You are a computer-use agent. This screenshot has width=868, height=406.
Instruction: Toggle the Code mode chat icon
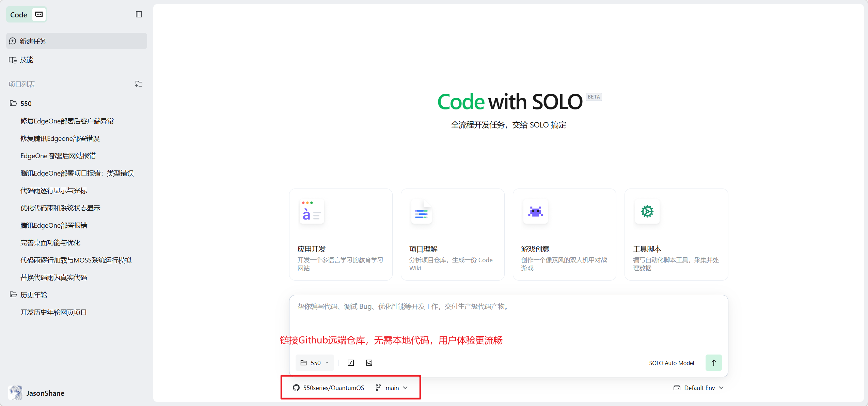[x=39, y=14]
